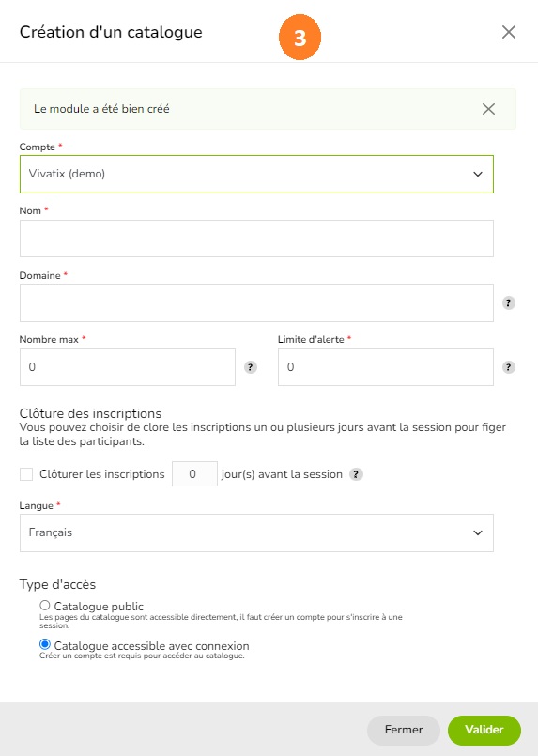
Task: Click the Fermer button
Action: (404, 730)
